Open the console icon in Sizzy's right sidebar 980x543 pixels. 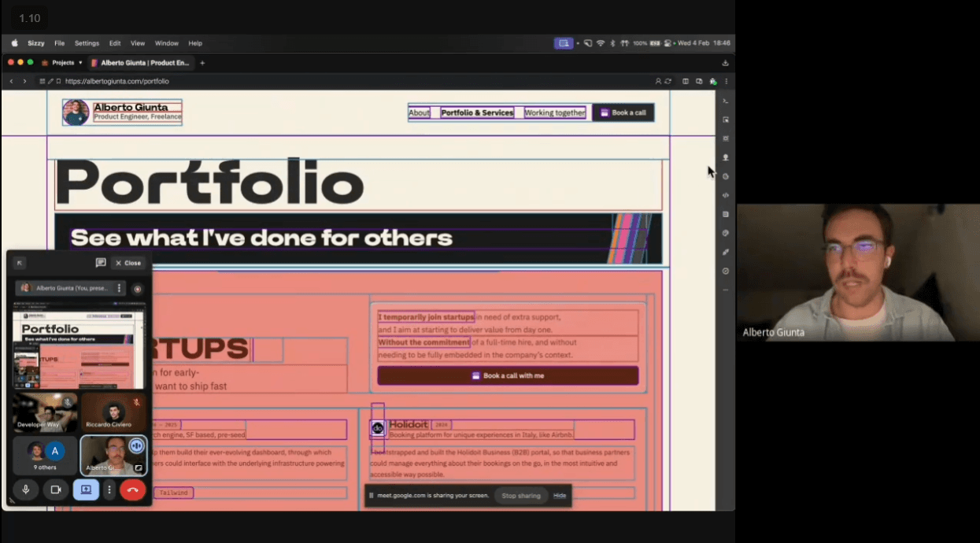click(725, 101)
